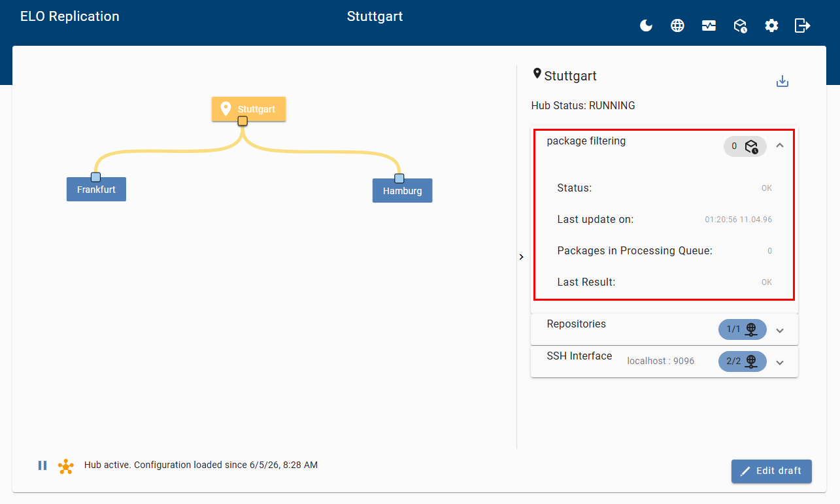Viewport: 840px width, 504px height.
Task: Click the Repositories section label
Action: pos(577,324)
